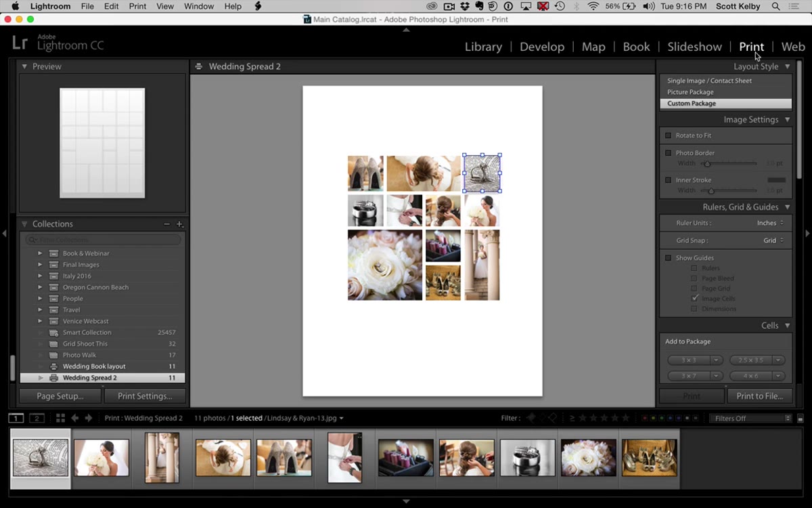This screenshot has width=812, height=508.
Task: Click the grid view icon in the filmstrip bar
Action: (60, 418)
